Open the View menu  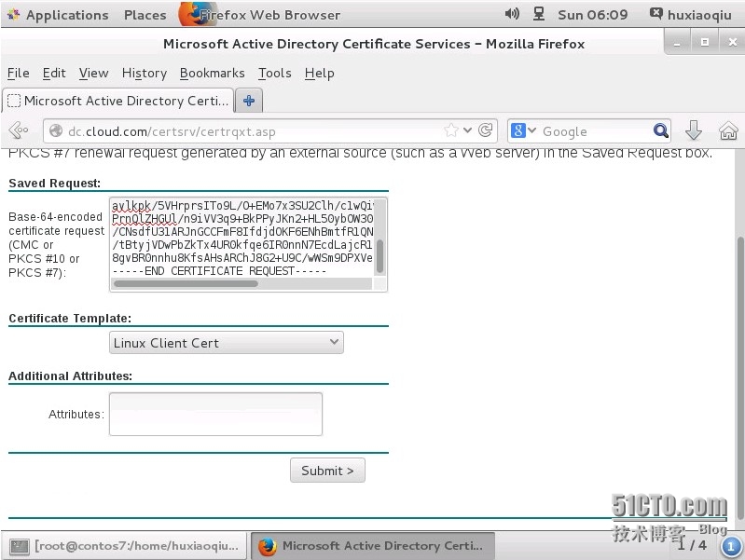pyautogui.click(x=93, y=74)
